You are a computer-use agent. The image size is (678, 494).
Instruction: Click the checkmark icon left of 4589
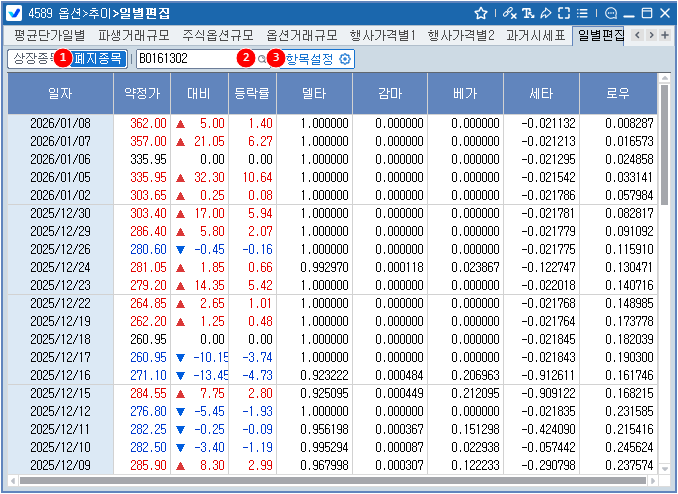pos(15,13)
